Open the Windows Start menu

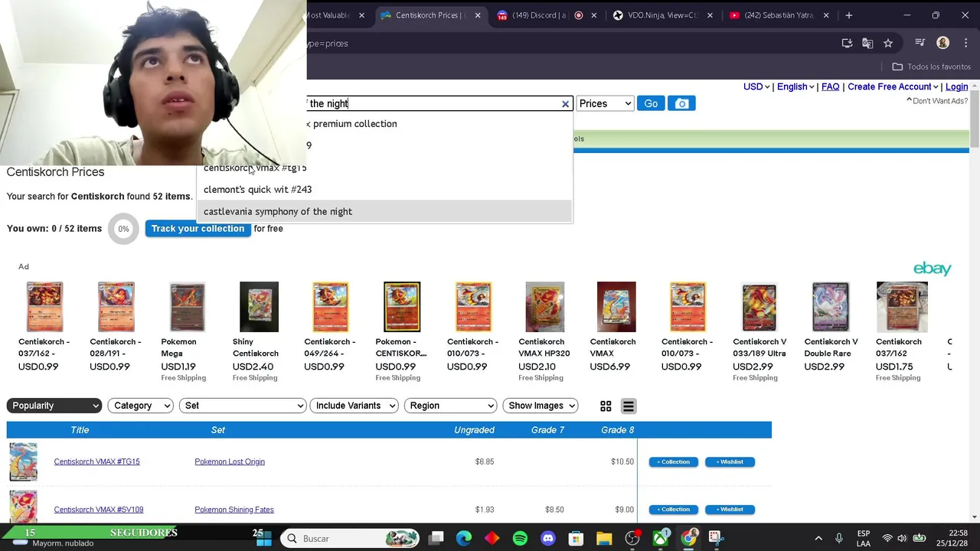(x=264, y=539)
